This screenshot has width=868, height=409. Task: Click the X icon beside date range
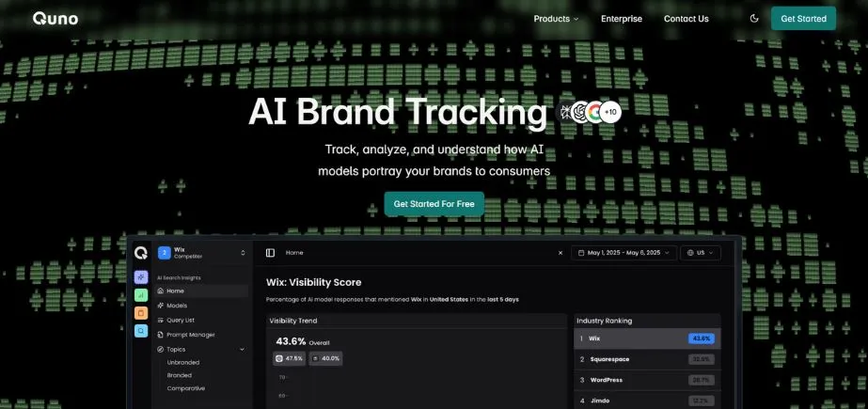[560, 252]
